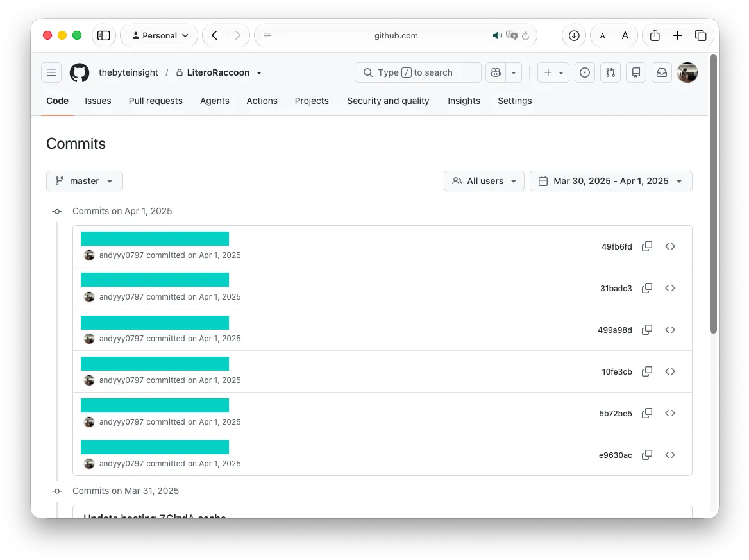Switch to the Issues tab

click(x=98, y=101)
